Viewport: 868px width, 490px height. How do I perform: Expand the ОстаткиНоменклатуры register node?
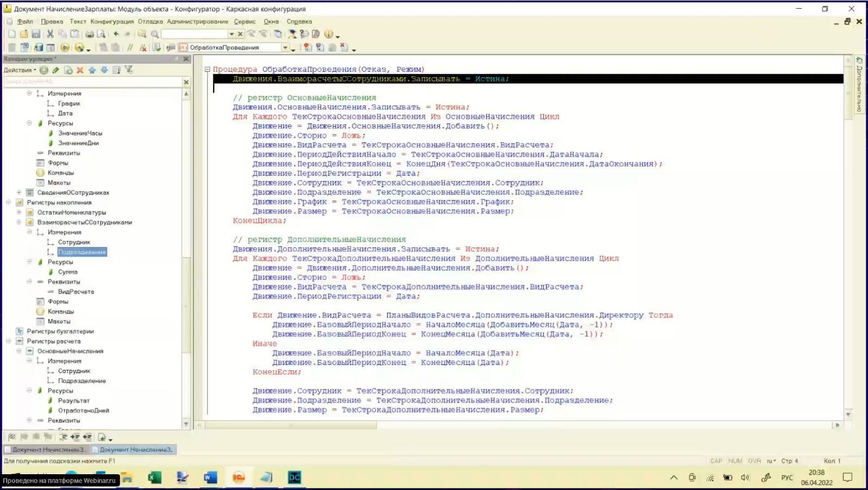tap(19, 213)
